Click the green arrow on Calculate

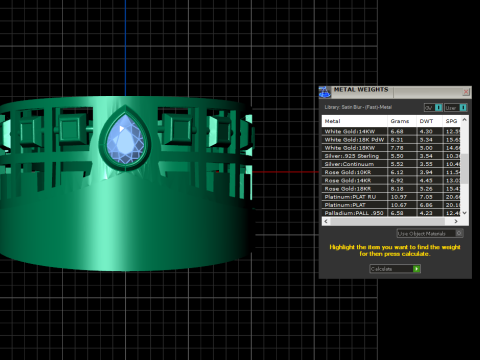coord(416,269)
